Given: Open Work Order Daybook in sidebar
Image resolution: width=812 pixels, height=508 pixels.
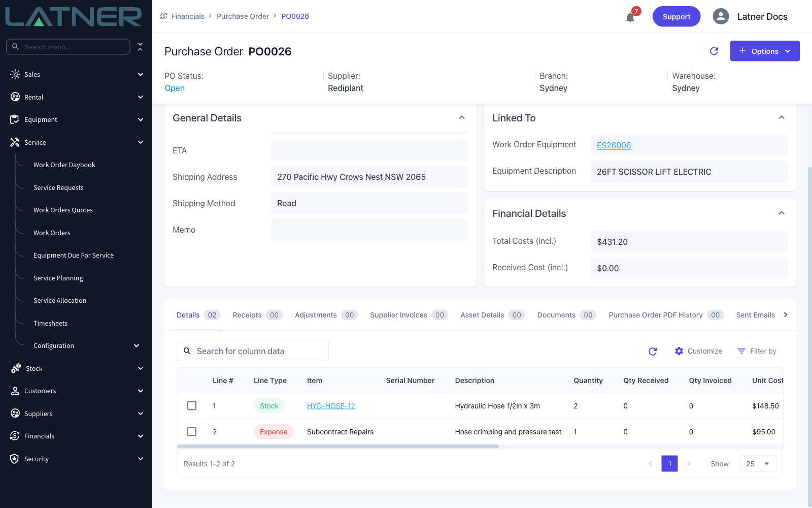Looking at the screenshot, I should [64, 165].
